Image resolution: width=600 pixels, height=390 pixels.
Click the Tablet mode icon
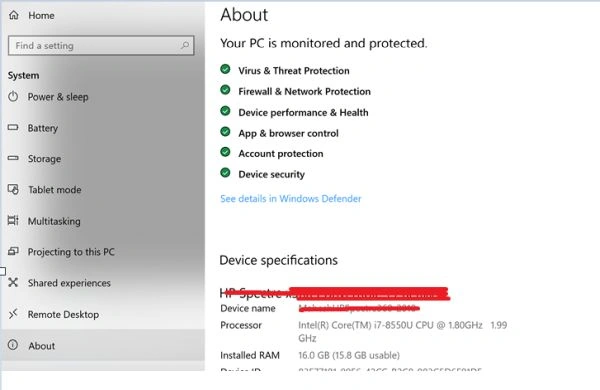tap(13, 189)
